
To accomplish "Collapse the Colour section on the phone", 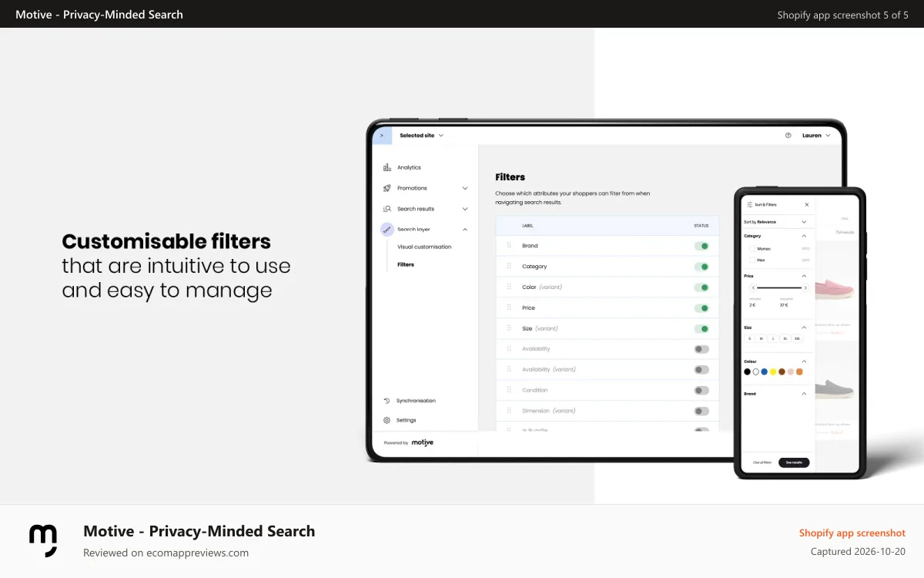I will 804,361.
